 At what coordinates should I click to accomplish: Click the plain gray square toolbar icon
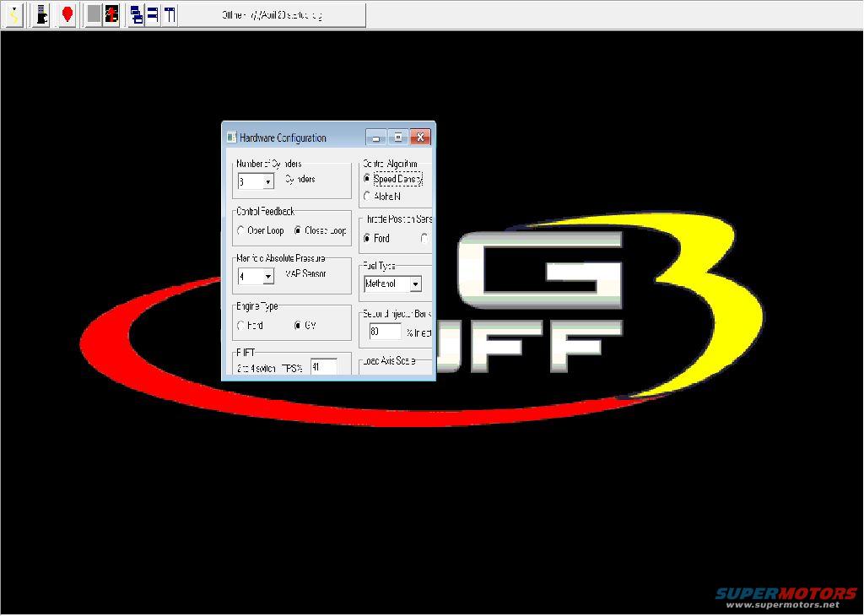pyautogui.click(x=94, y=15)
